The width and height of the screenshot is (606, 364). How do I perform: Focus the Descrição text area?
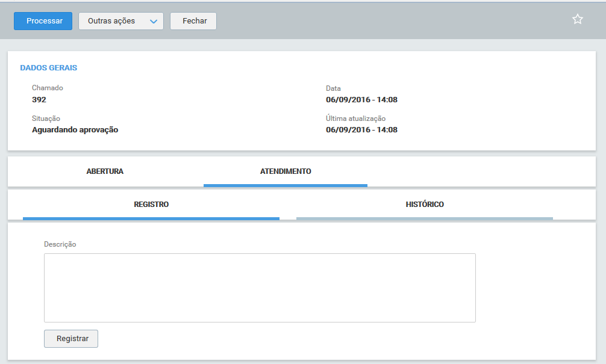click(x=260, y=288)
